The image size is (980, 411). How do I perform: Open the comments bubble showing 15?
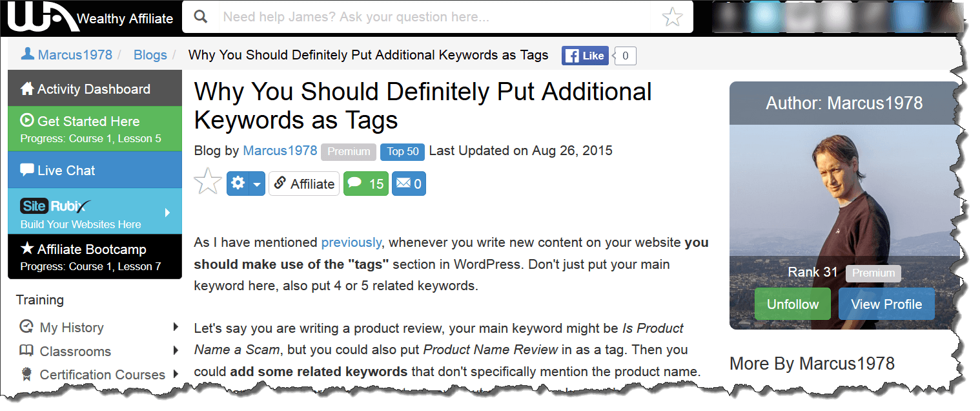pyautogui.click(x=365, y=183)
